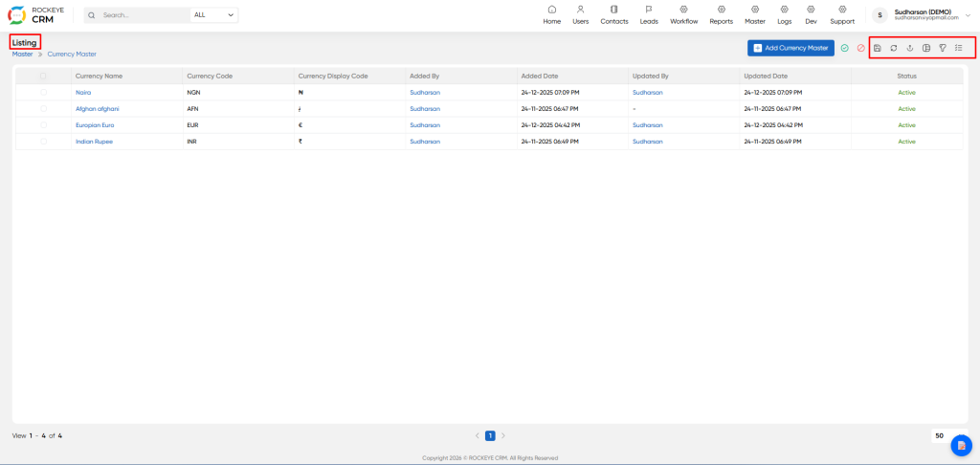Click the Active status of Indian Rupee
The image size is (980, 465).
coord(907,142)
